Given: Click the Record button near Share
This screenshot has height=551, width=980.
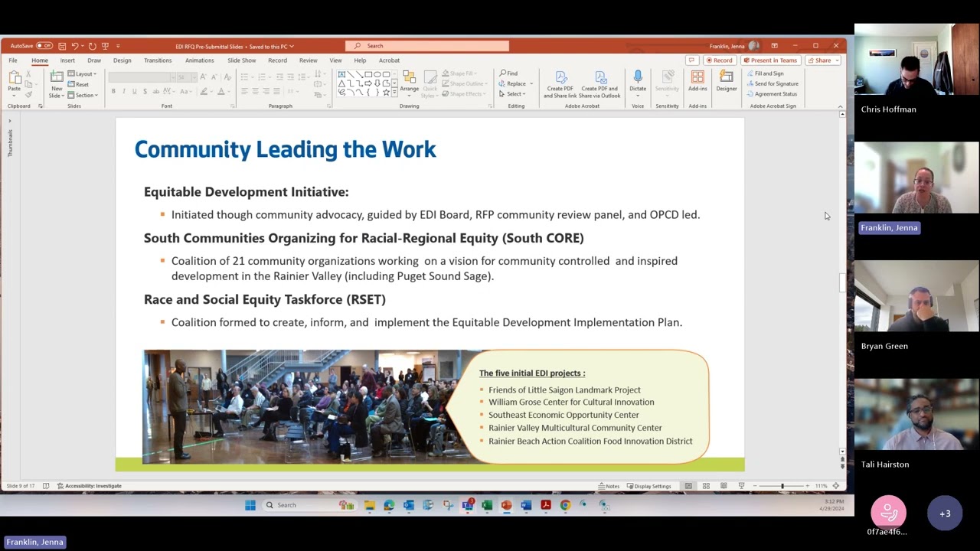Looking at the screenshot, I should (x=719, y=60).
